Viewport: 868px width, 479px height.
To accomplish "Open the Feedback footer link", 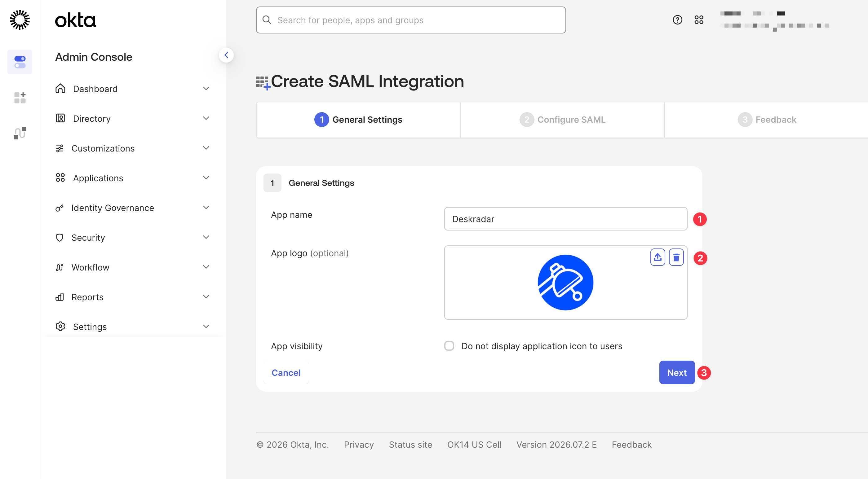I will coord(632,445).
